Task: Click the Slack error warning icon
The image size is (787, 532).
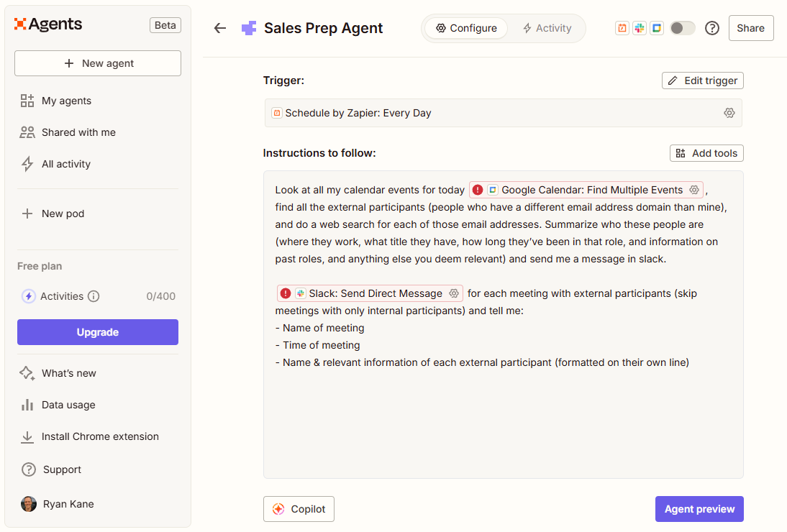Action: pyautogui.click(x=286, y=293)
